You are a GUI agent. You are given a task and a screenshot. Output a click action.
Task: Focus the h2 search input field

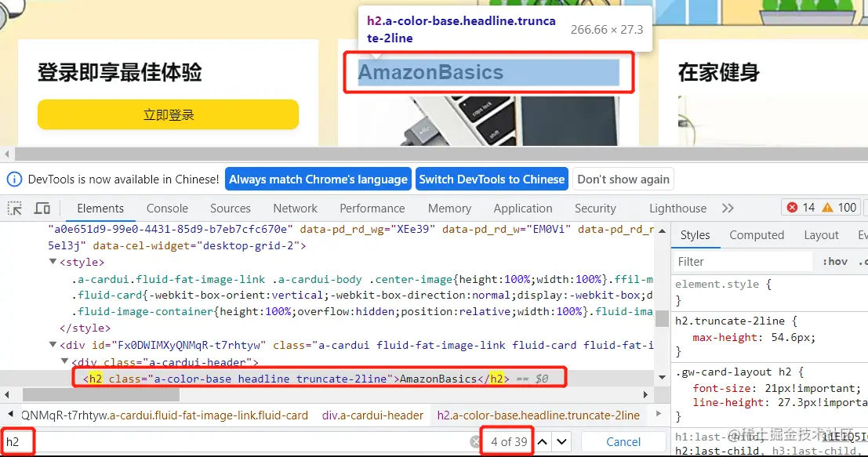pyautogui.click(x=237, y=441)
